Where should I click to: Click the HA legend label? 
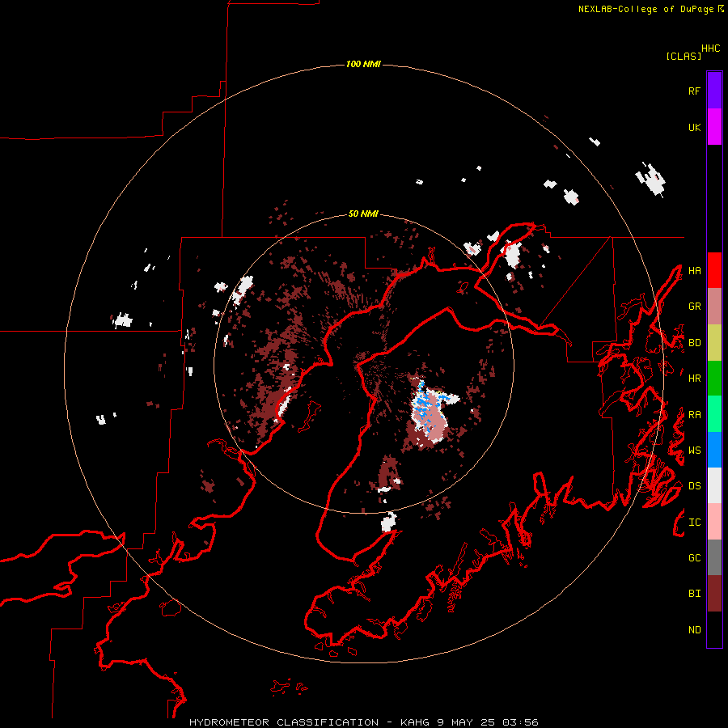tap(694, 270)
